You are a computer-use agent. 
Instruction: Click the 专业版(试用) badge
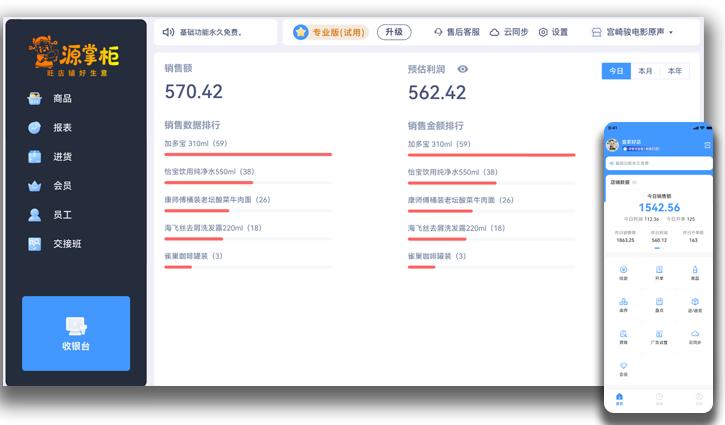click(x=331, y=32)
